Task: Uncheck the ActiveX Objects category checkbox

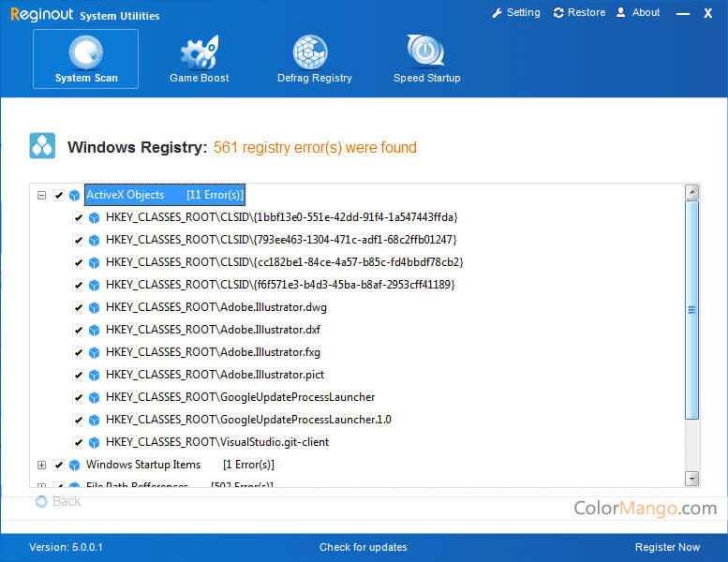Action: 58,195
